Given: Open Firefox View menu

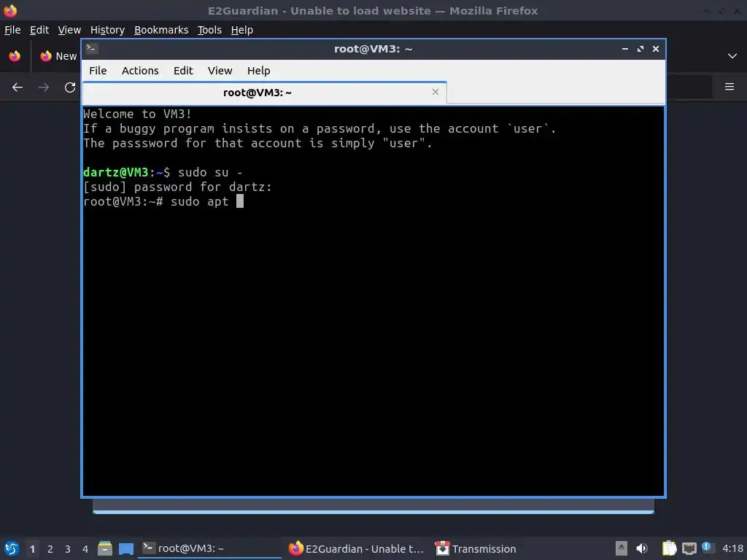Looking at the screenshot, I should point(69,30).
